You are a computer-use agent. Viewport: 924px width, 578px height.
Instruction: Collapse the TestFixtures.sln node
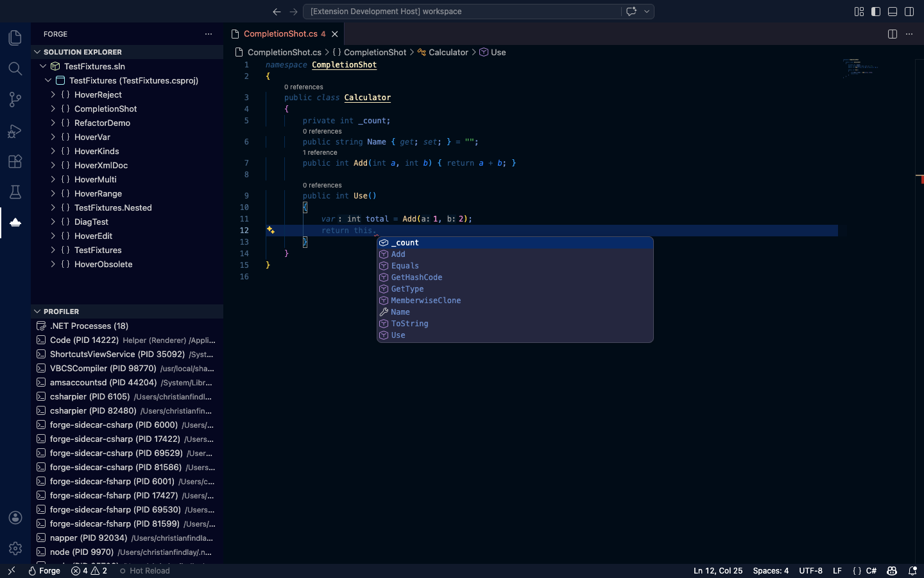point(43,66)
